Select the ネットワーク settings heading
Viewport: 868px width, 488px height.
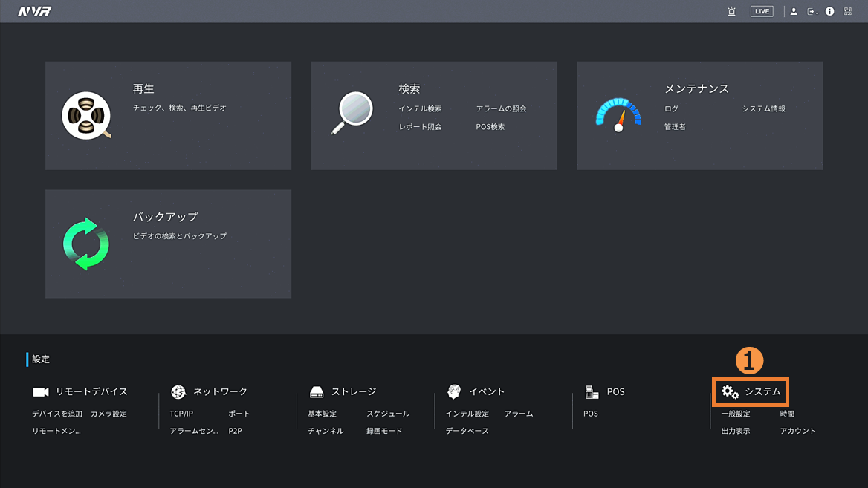coord(220,391)
